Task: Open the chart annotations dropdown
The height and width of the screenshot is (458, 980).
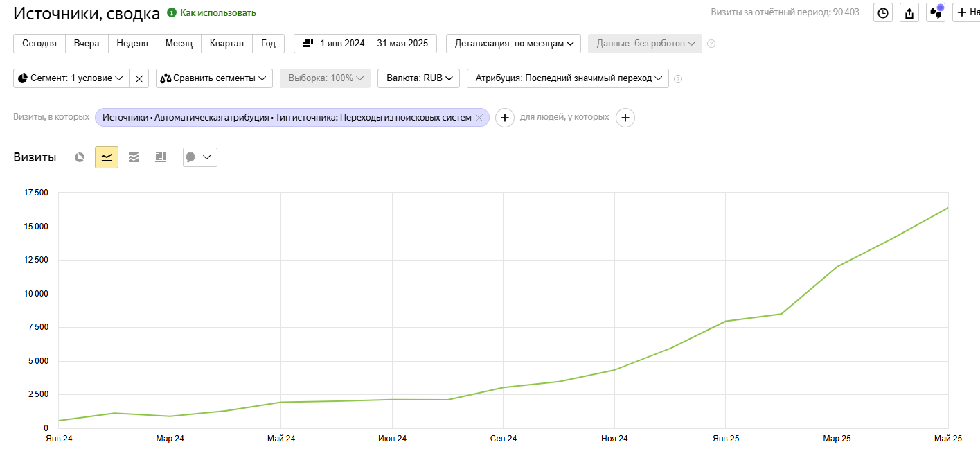Action: click(x=199, y=157)
